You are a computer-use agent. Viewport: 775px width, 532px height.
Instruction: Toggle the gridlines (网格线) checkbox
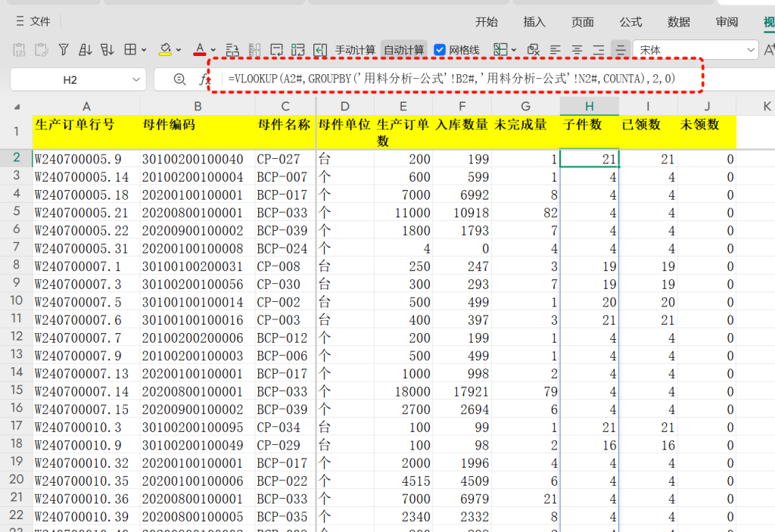[x=440, y=50]
